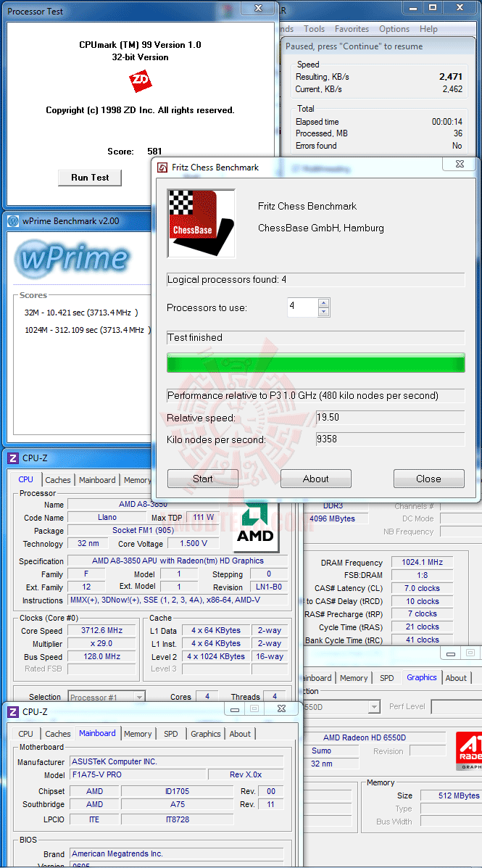Screen dimensions: 482x868
Task: Select CPU tab in the lower CPU-Z window
Action: tap(25, 733)
